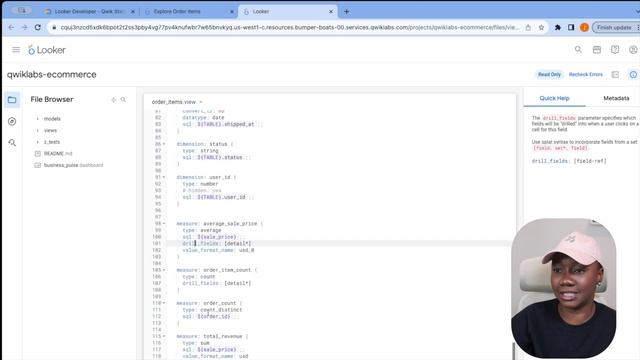Close the Looker Developer Qwik Start tab
Image resolution: width=640 pixels, height=360 pixels.
(x=133, y=11)
